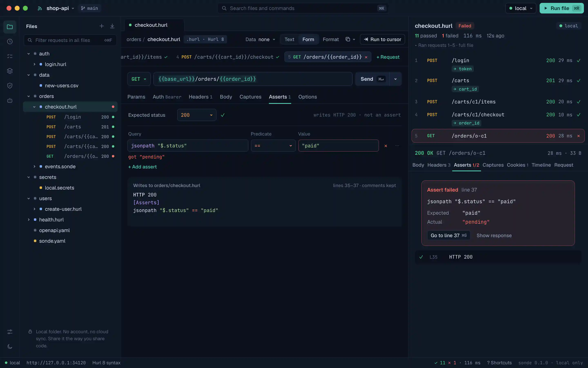The height and width of the screenshot is (368, 588).
Task: Open the Expected status 200 dropdown
Action: (197, 115)
